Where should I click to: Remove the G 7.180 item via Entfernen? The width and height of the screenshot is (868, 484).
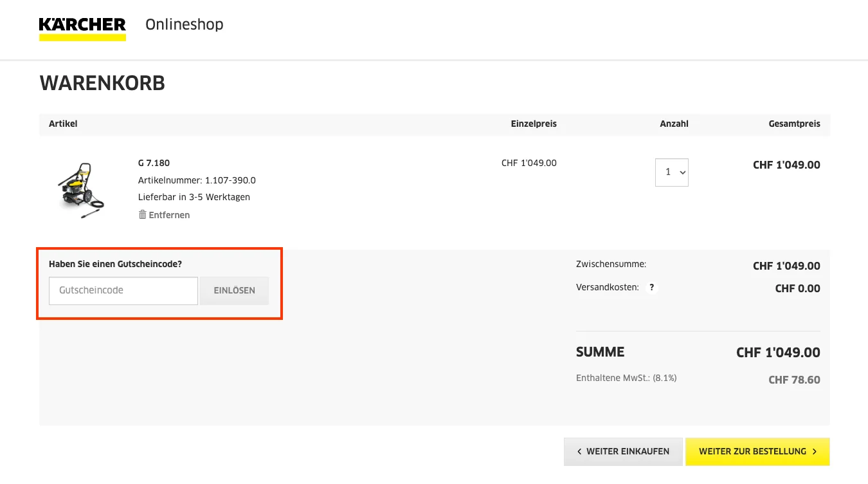[x=164, y=215]
